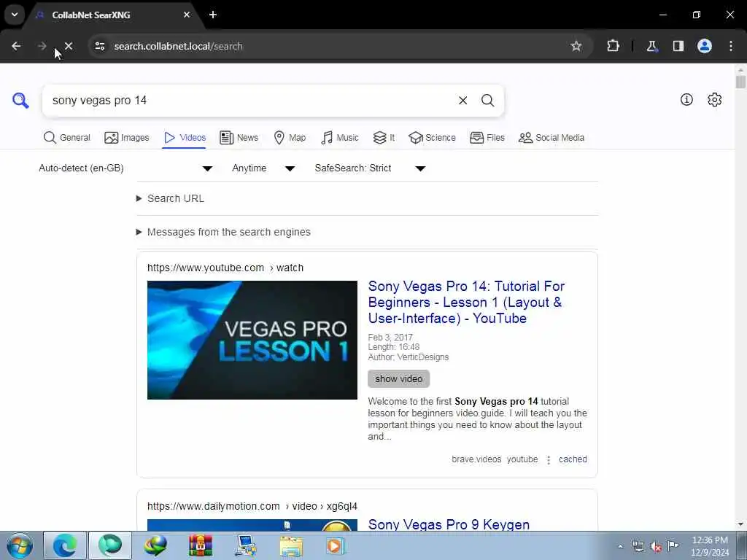Viewport: 747px width, 560px height.
Task: Open Preferences gear icon
Action: point(714,99)
